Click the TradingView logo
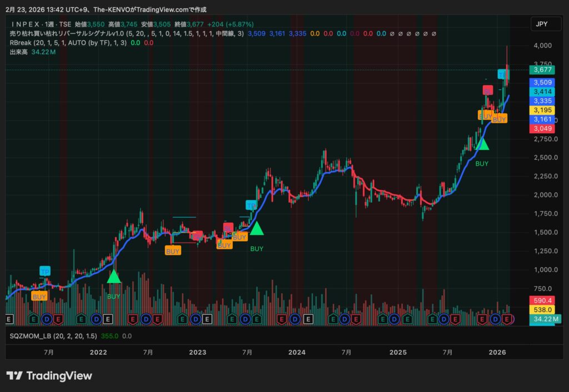Screen dimensions: 569x392 pyautogui.click(x=49, y=376)
